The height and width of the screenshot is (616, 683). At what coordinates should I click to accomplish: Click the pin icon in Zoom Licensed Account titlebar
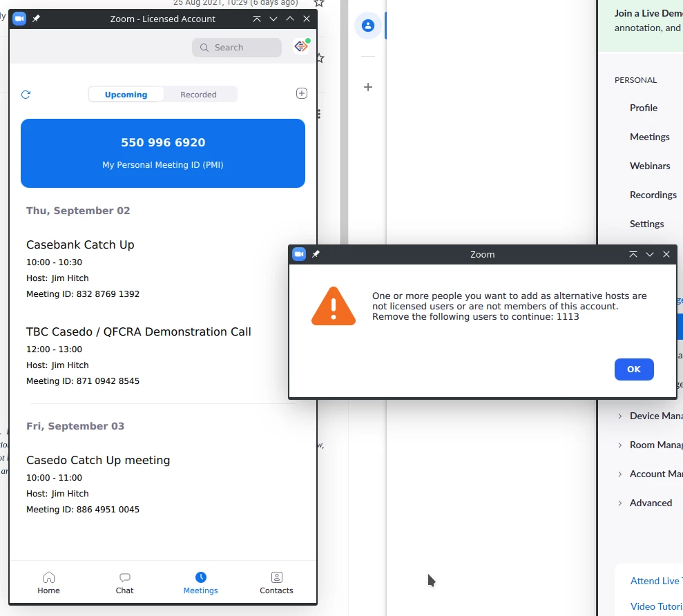tap(36, 19)
